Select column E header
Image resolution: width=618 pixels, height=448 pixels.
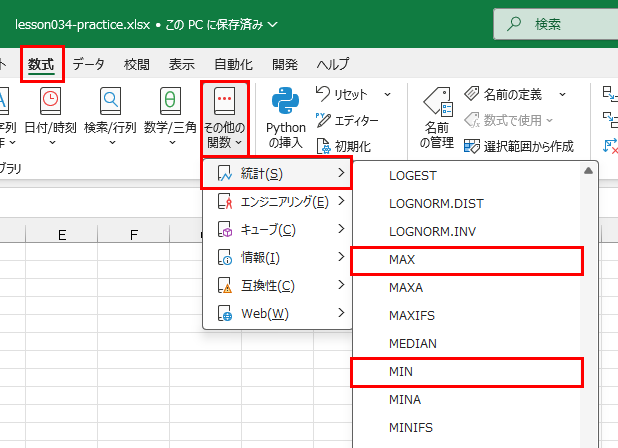coord(61,234)
